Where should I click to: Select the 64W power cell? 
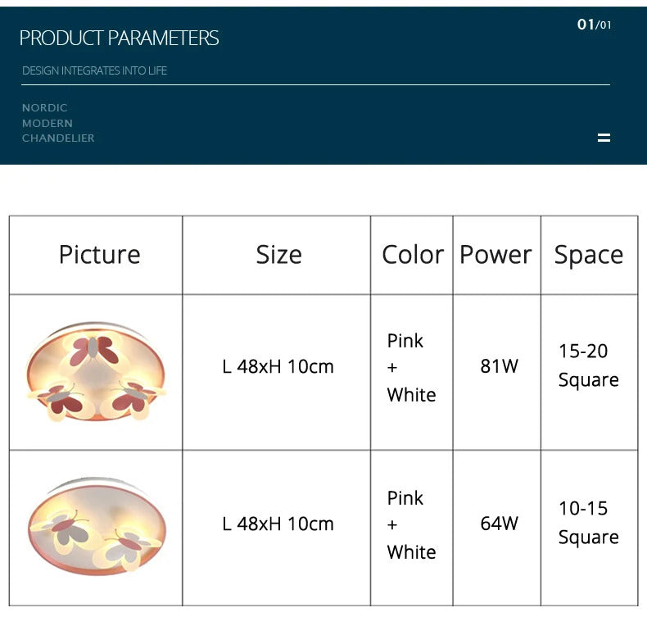tap(499, 524)
